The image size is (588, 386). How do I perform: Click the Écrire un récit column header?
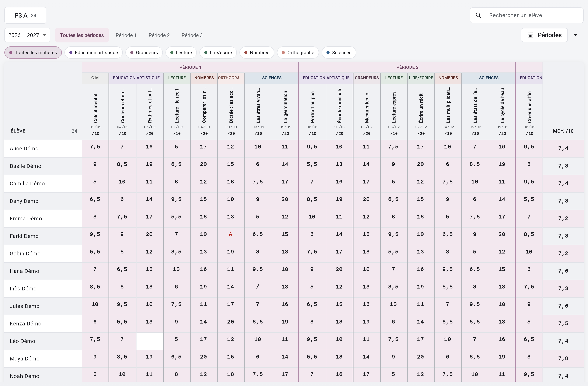pyautogui.click(x=421, y=112)
